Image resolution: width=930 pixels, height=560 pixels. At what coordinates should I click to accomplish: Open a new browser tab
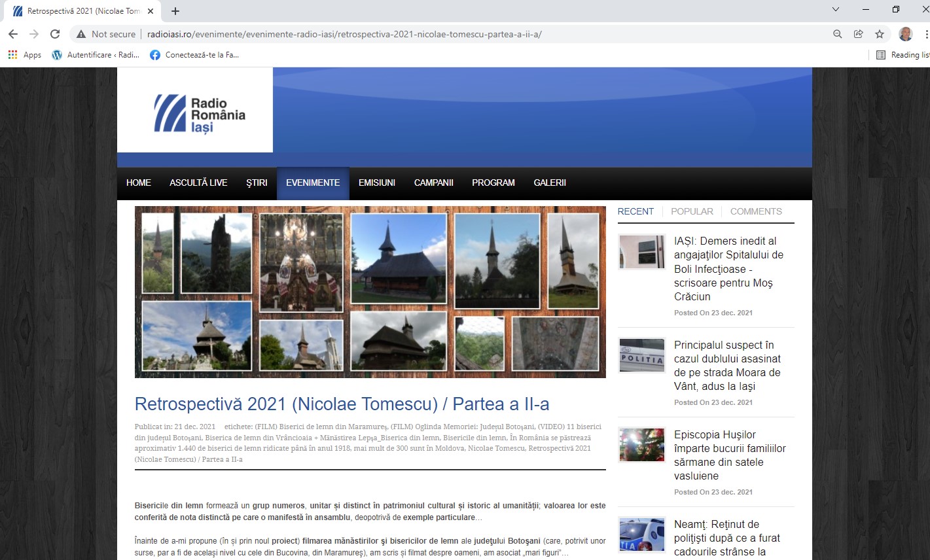(175, 11)
